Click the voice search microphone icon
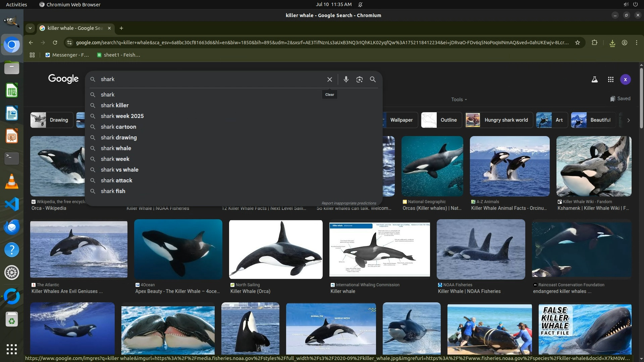644x362 pixels. pyautogui.click(x=346, y=79)
